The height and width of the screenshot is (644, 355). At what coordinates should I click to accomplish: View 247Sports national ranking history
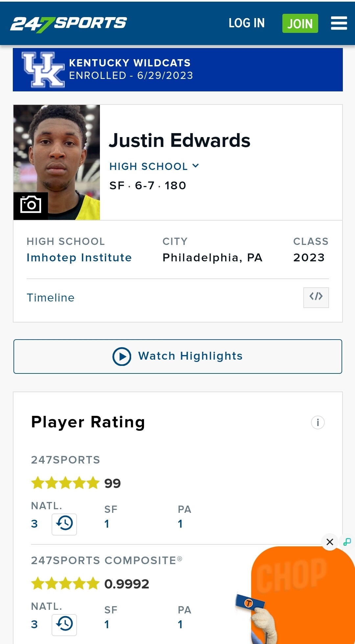click(x=64, y=524)
